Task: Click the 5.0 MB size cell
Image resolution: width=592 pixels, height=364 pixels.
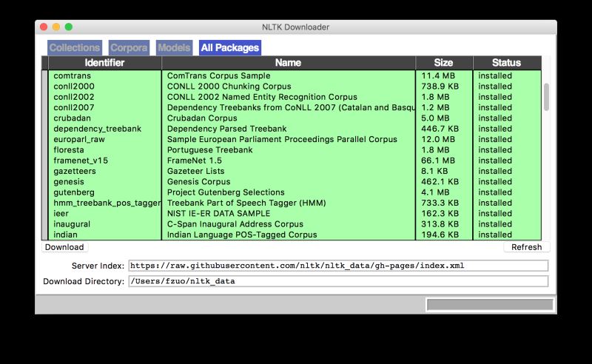Action: point(435,118)
